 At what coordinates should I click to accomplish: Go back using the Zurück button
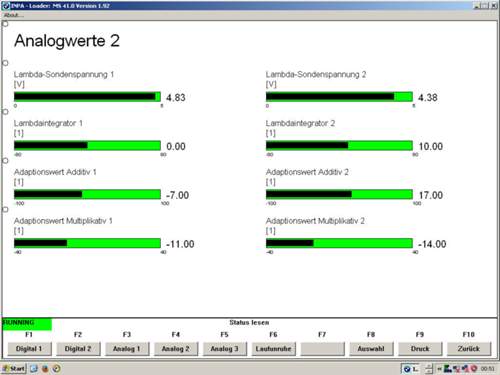[469, 349]
